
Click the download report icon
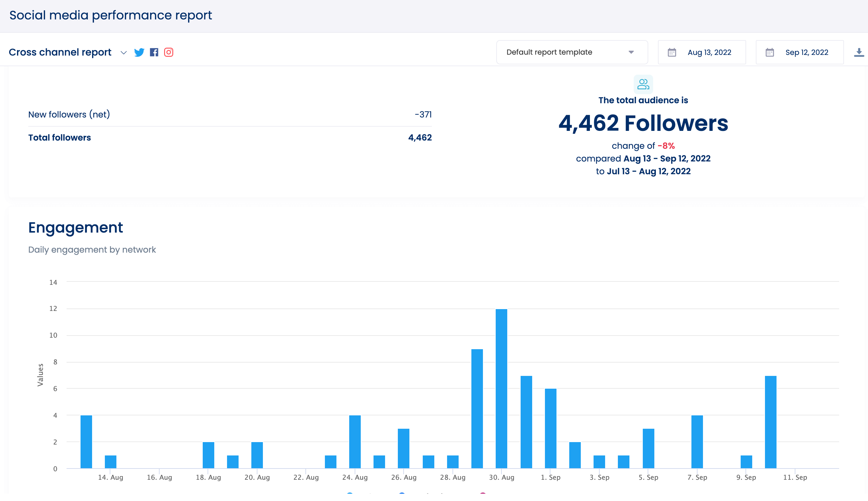pyautogui.click(x=859, y=52)
